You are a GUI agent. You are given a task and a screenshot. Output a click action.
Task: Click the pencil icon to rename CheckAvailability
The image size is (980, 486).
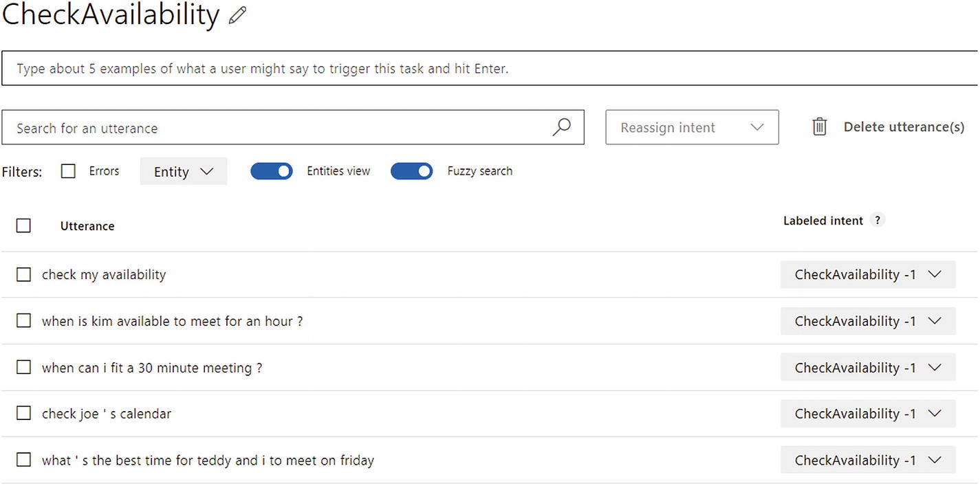(238, 16)
